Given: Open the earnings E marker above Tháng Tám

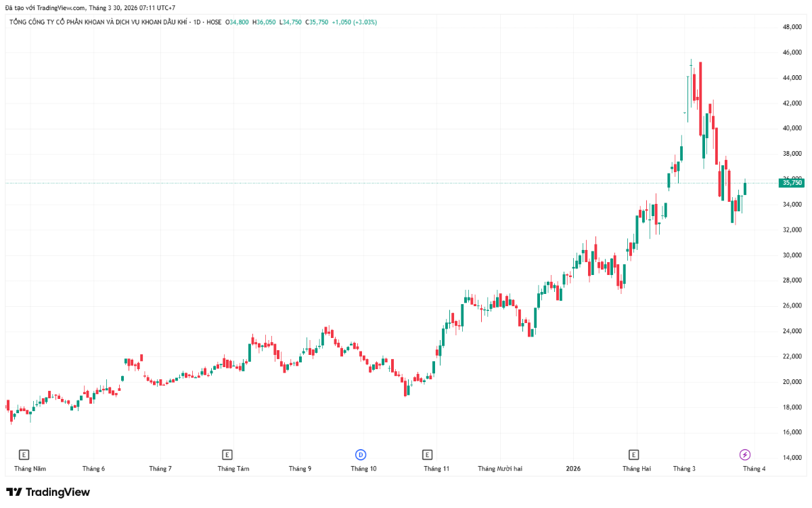Looking at the screenshot, I should pyautogui.click(x=227, y=454).
